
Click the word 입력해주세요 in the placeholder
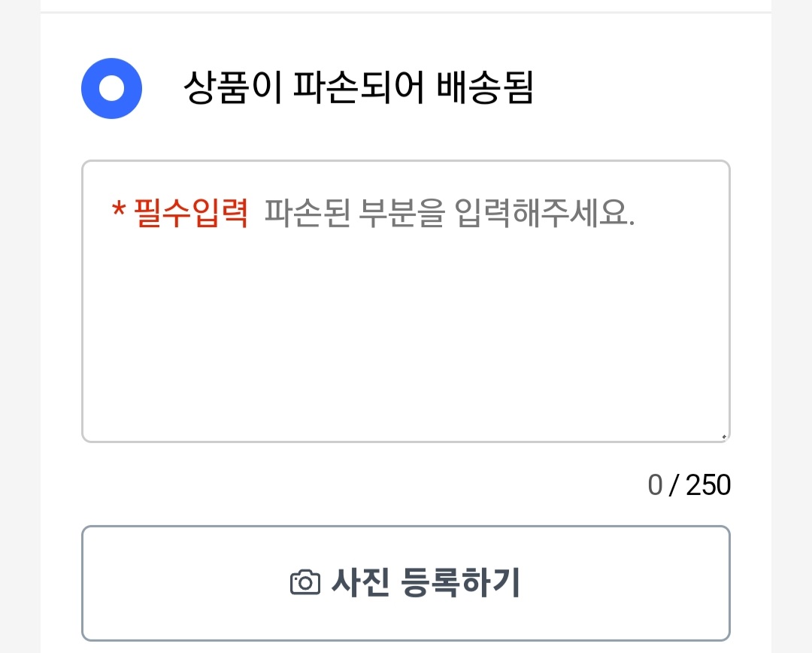(x=545, y=214)
